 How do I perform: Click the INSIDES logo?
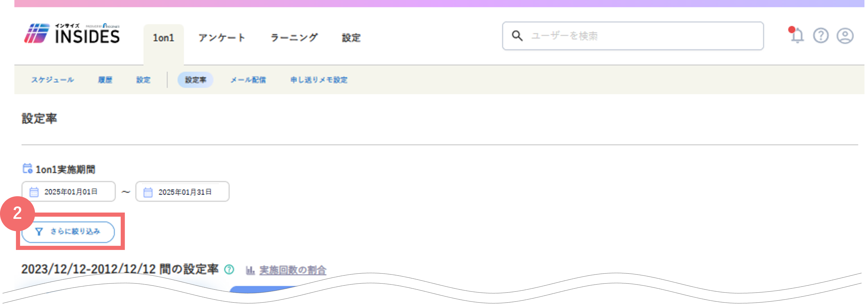coord(72,34)
